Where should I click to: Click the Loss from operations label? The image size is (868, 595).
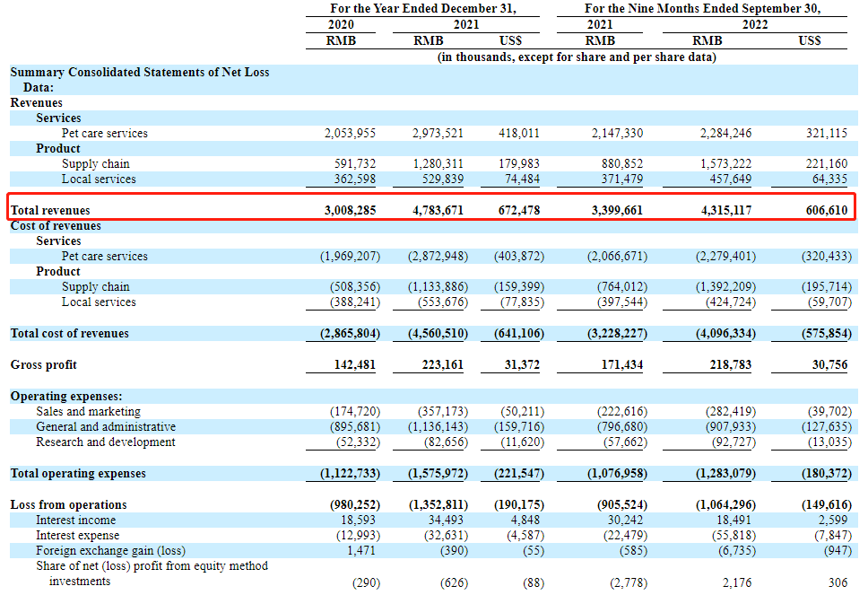(x=69, y=505)
